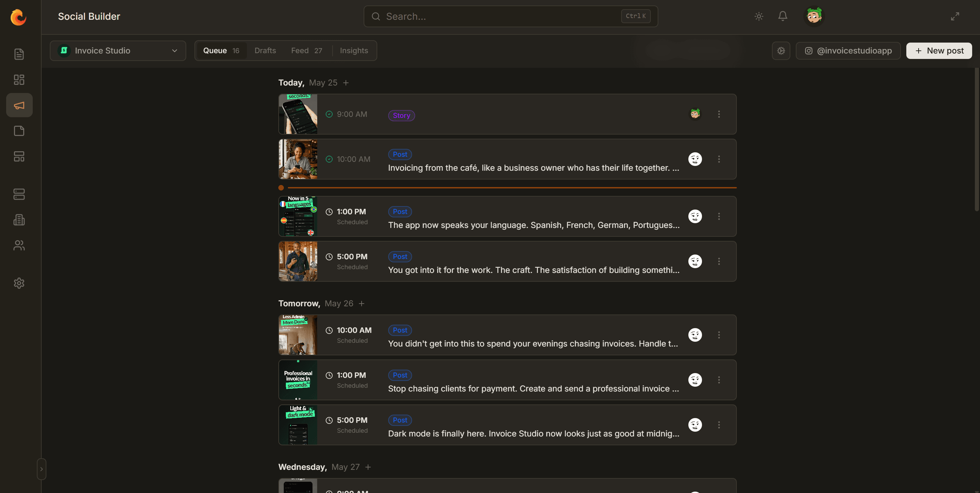
Task: Add a post with the plus next to Tomorrow, May 26
Action: pyautogui.click(x=362, y=303)
